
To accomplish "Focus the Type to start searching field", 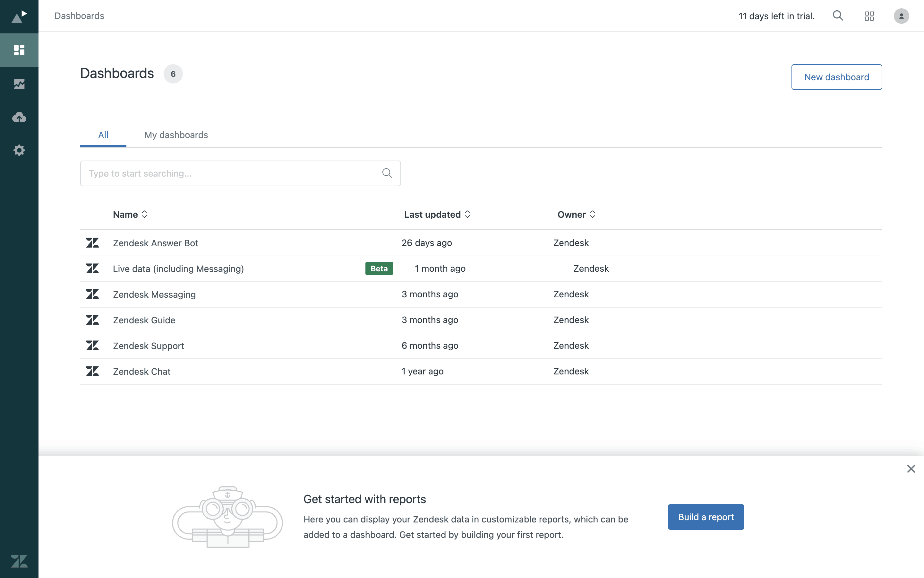I will coord(240,173).
